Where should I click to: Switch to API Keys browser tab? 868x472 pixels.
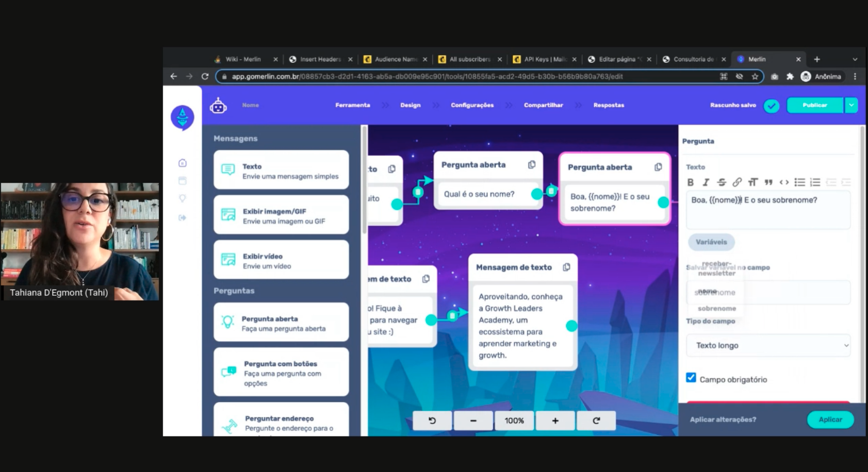click(x=544, y=59)
